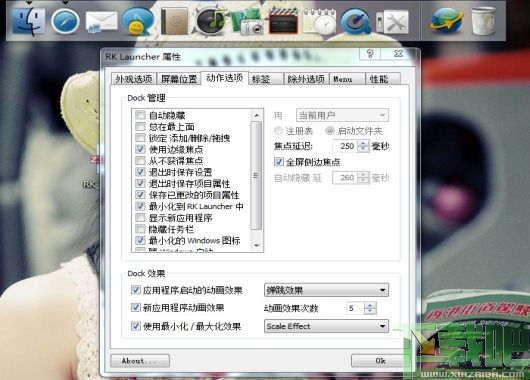Click the Dock list scroll-up arrow

(257, 115)
